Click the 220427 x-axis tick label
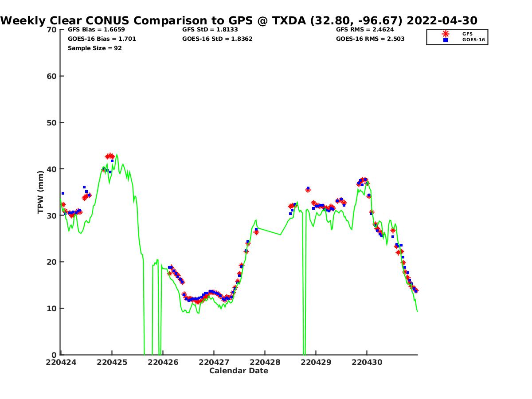The height and width of the screenshot is (399, 532). 214,362
